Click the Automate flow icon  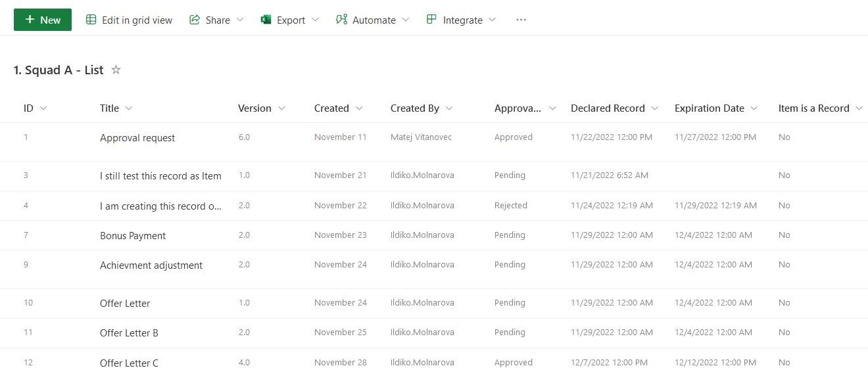click(x=341, y=20)
